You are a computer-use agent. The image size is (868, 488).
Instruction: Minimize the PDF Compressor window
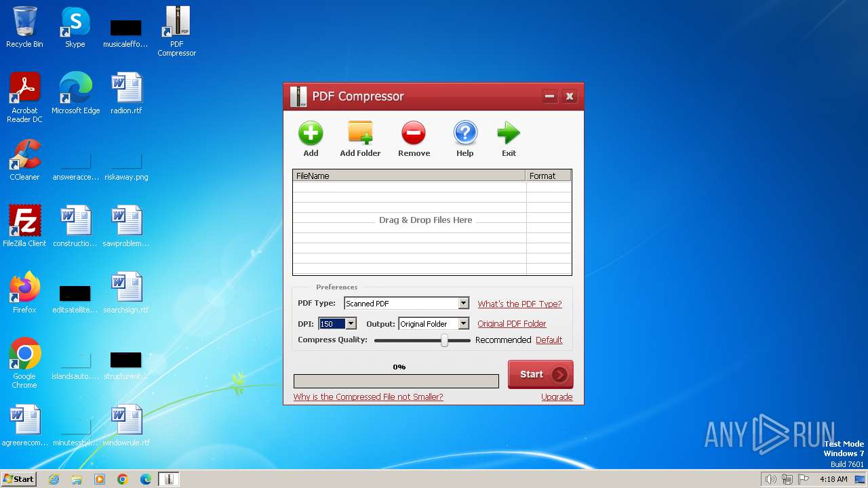(x=550, y=96)
